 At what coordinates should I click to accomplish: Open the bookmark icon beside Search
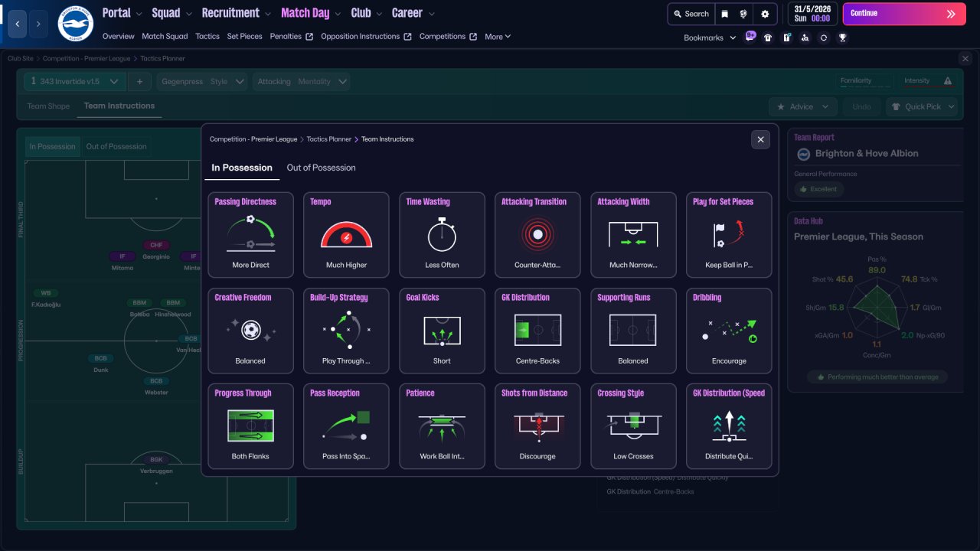(725, 14)
